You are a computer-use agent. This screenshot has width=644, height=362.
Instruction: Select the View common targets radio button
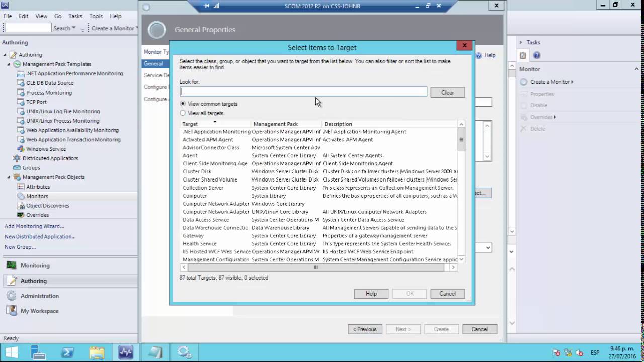click(183, 104)
